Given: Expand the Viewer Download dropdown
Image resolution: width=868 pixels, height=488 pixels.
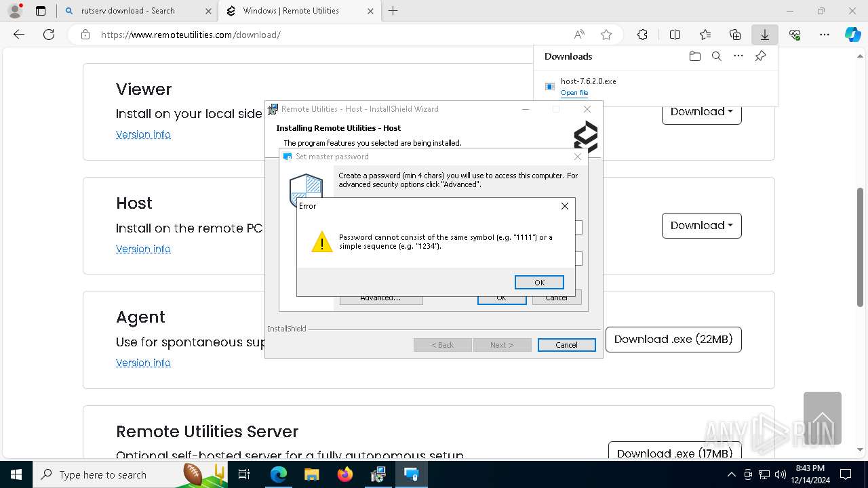Looking at the screenshot, I should pyautogui.click(x=701, y=112).
